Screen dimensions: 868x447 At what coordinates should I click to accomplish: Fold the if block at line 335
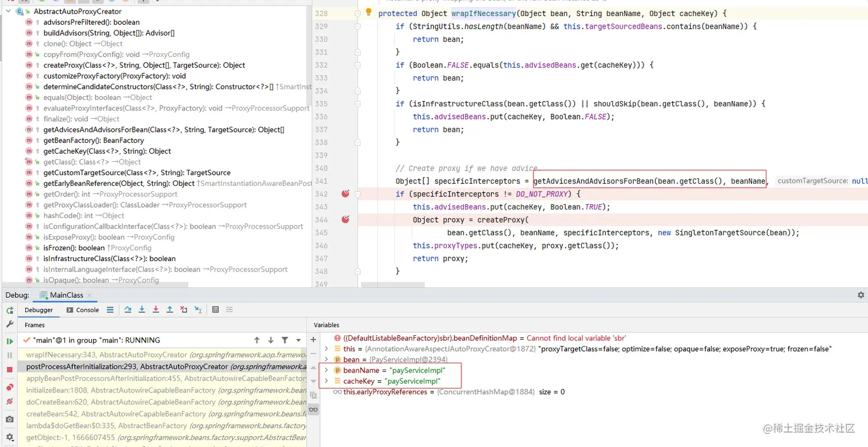point(357,104)
